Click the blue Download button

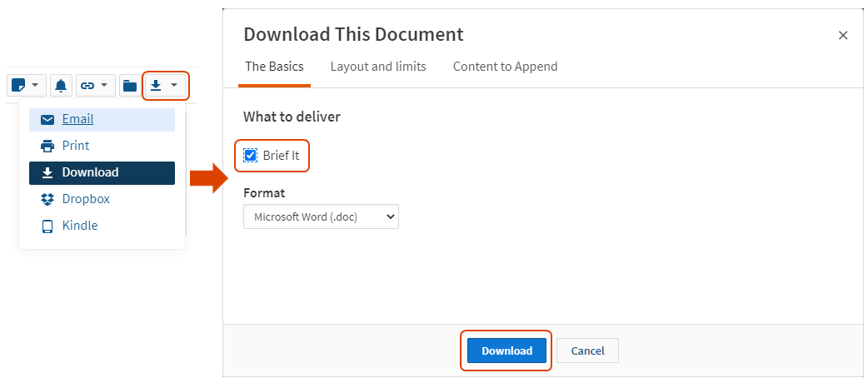click(x=506, y=351)
